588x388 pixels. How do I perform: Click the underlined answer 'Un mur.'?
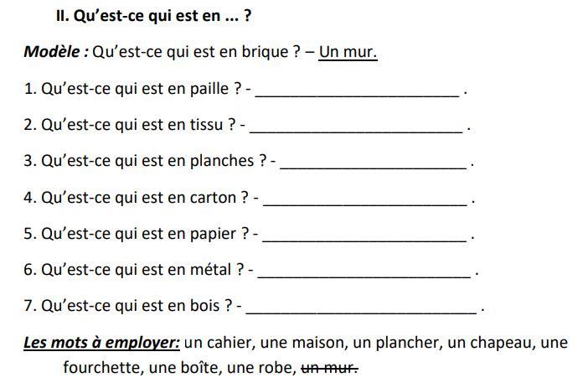click(x=348, y=52)
